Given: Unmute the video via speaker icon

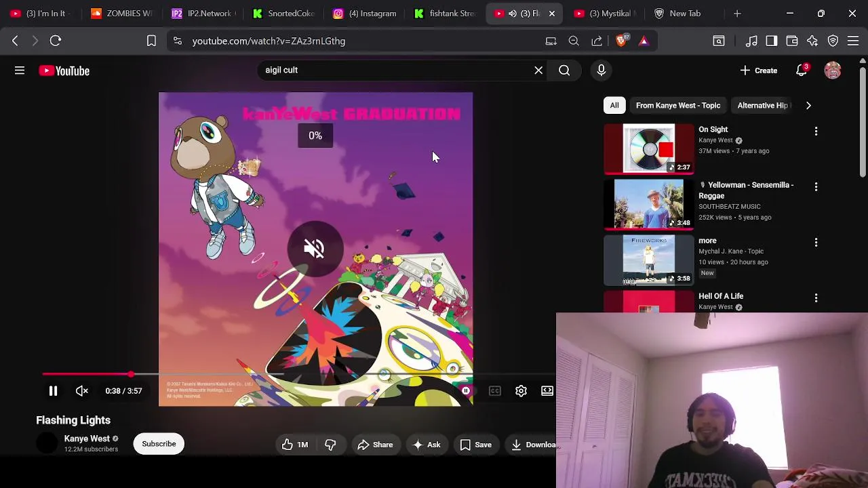Looking at the screenshot, I should [x=81, y=391].
